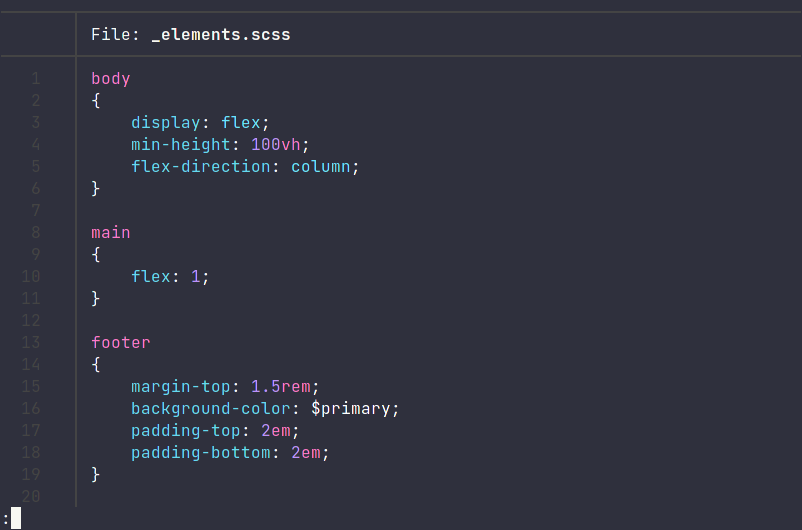Click the file name _elements.scss in header
This screenshot has width=802, height=530.
[221, 35]
